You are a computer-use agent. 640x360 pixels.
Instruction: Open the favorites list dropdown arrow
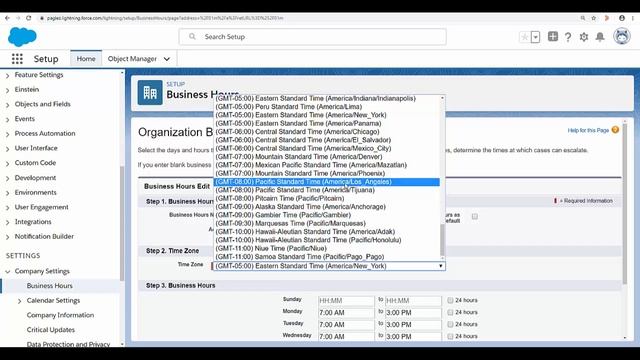[x=536, y=37]
